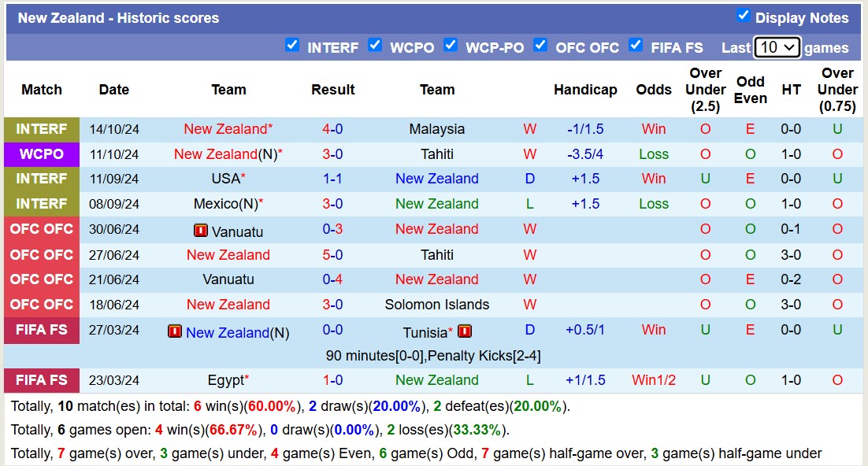Uncheck the INTERF filter checkbox
868x466 pixels.
click(292, 45)
